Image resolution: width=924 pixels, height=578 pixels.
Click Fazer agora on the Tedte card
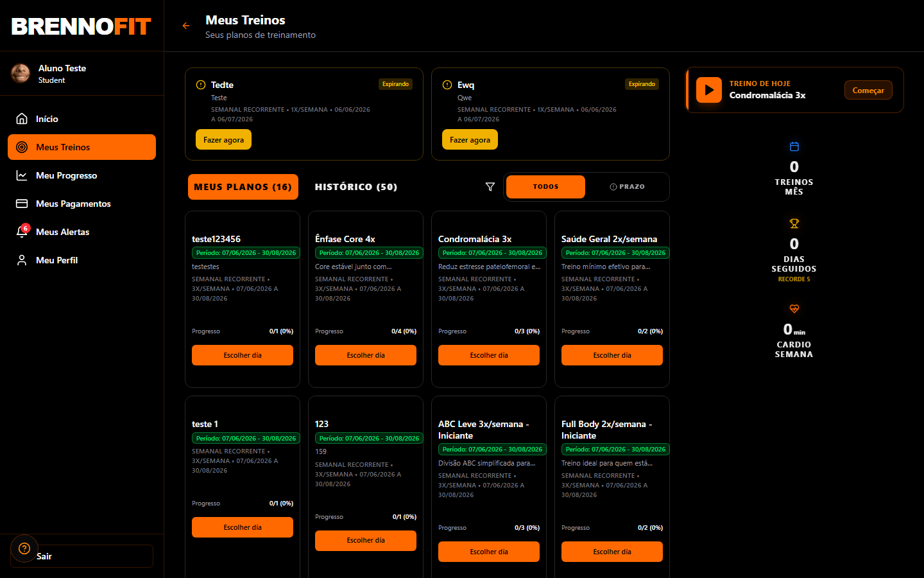pos(223,139)
